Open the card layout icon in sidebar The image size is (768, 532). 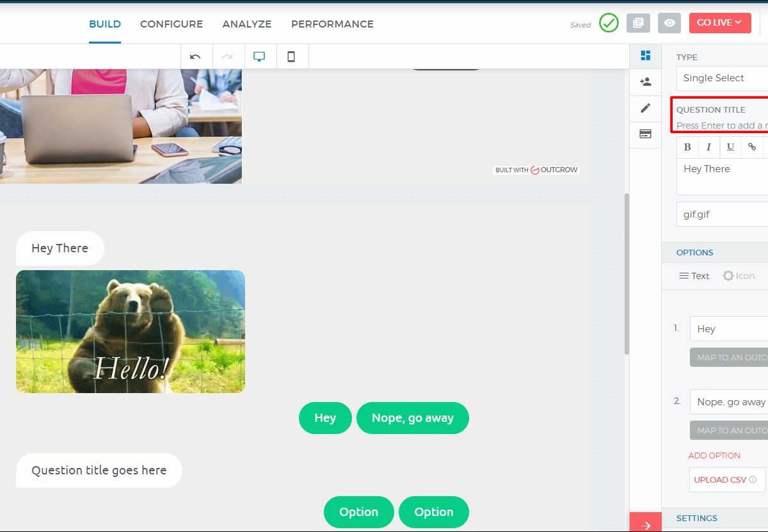(645, 134)
